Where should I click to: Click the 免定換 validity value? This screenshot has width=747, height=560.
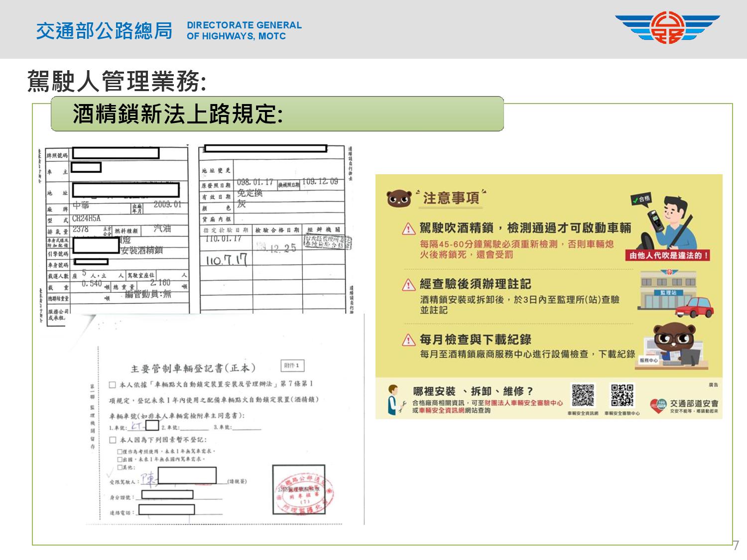pos(249,193)
